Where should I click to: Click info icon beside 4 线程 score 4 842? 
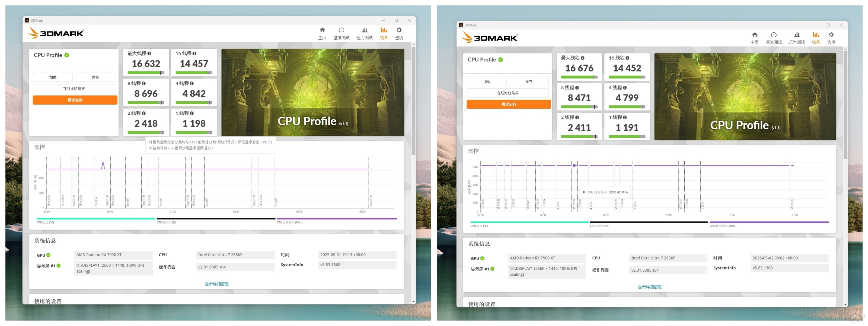(192, 83)
